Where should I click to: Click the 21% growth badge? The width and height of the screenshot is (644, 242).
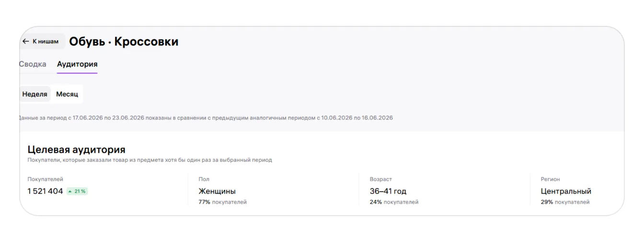pyautogui.click(x=77, y=191)
